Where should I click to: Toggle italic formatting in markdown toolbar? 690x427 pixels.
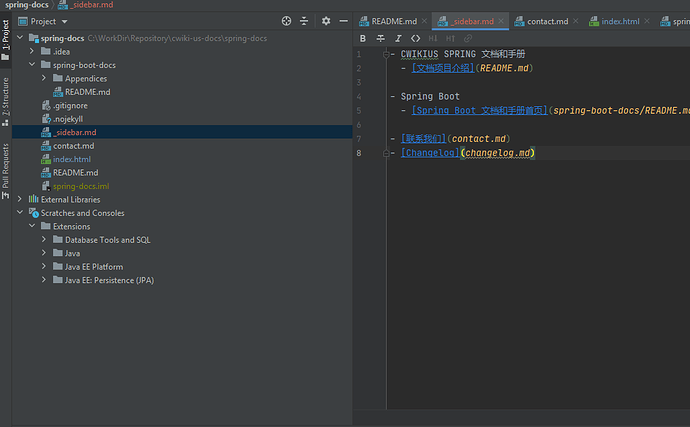[398, 39]
